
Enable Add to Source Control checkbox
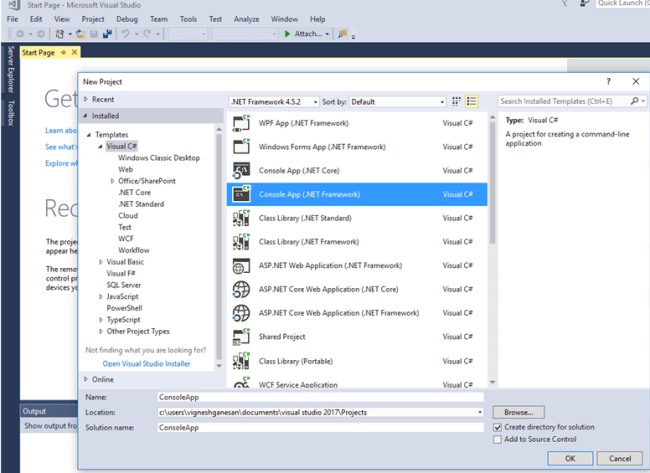click(497, 439)
